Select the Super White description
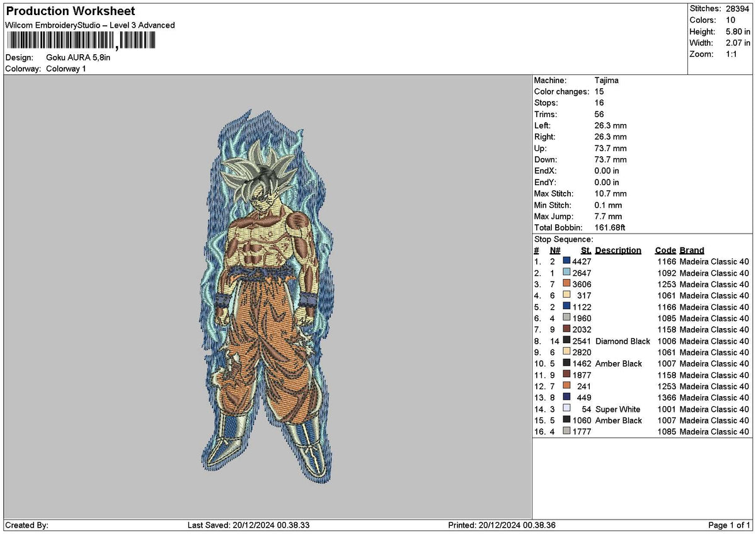Screen dimensions: 756x534 click(617, 409)
